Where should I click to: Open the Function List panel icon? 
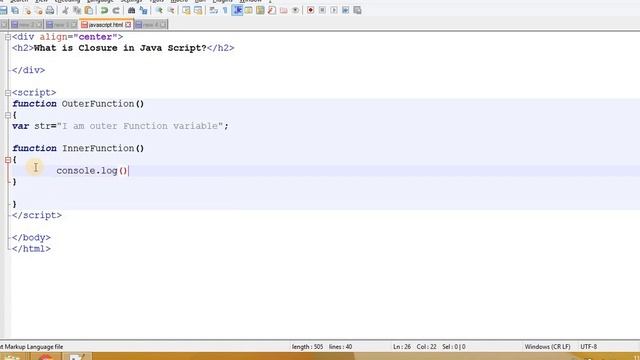point(272,10)
